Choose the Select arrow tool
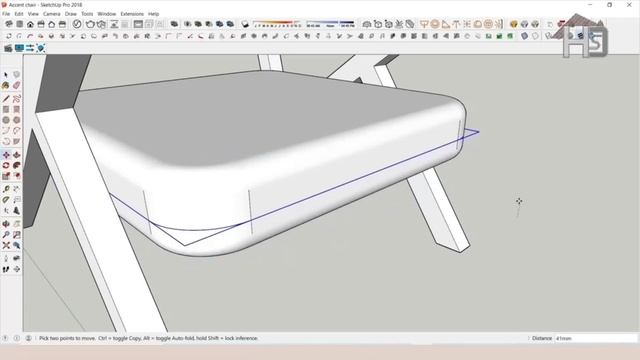The height and width of the screenshot is (360, 640). [x=6, y=75]
